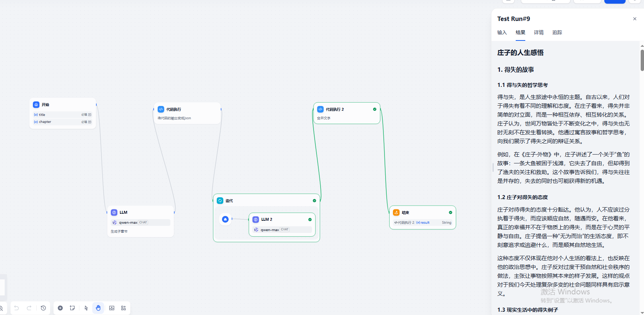644x315 pixels.
Task: Click the 开始 start node home icon
Action: point(36,105)
